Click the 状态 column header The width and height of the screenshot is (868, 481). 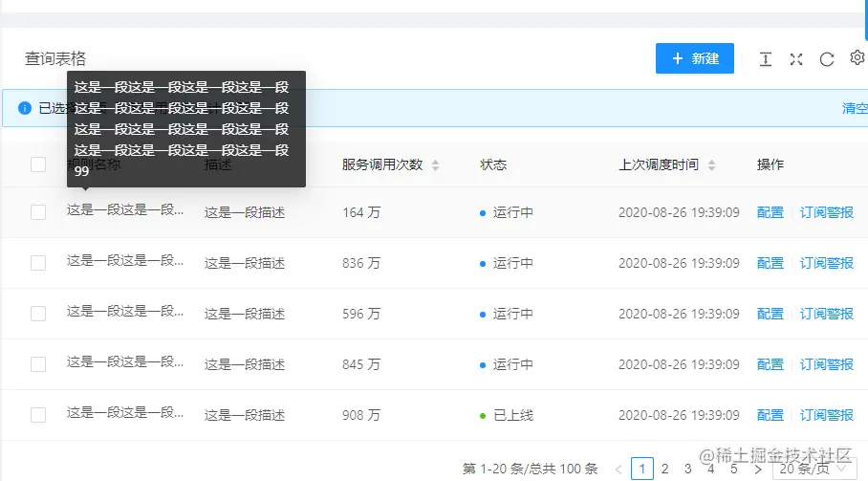pos(493,164)
